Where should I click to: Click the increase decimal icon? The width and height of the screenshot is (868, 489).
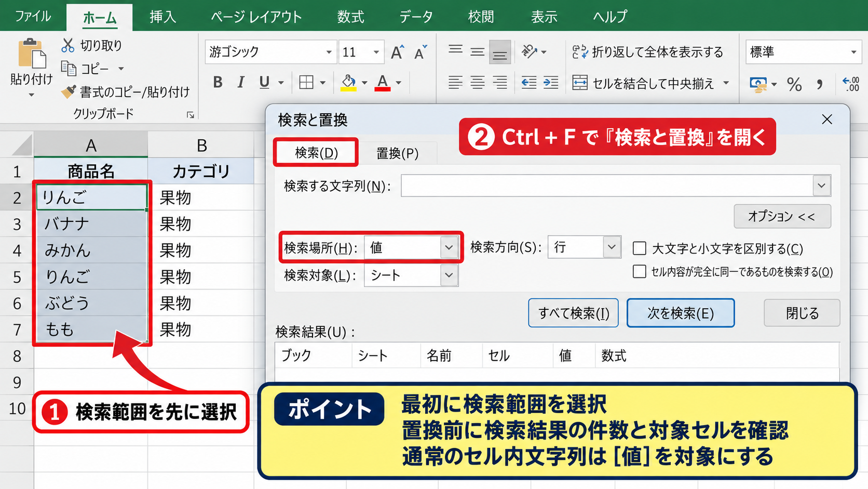click(851, 84)
